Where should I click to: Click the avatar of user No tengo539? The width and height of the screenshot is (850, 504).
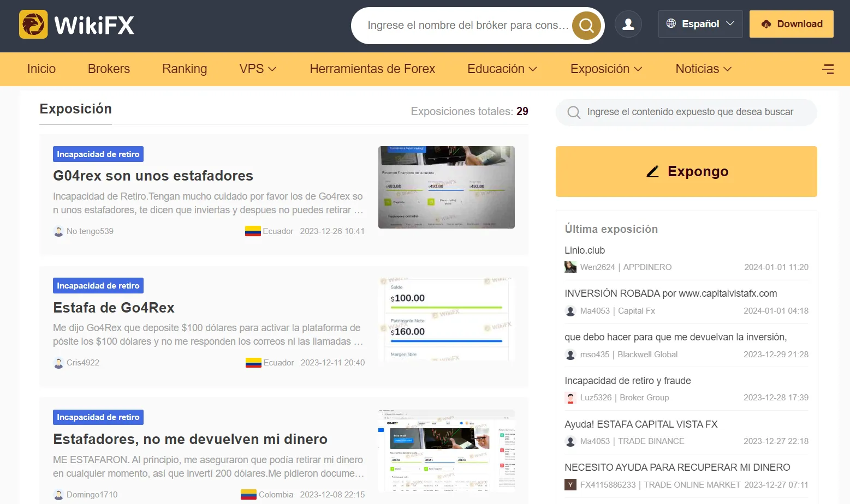[x=58, y=231]
